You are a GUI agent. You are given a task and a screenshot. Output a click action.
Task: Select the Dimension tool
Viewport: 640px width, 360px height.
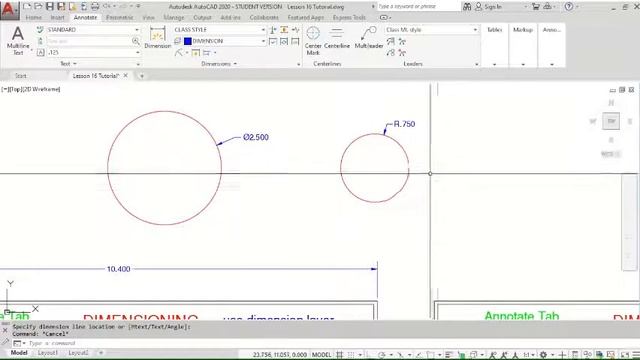pyautogui.click(x=158, y=38)
